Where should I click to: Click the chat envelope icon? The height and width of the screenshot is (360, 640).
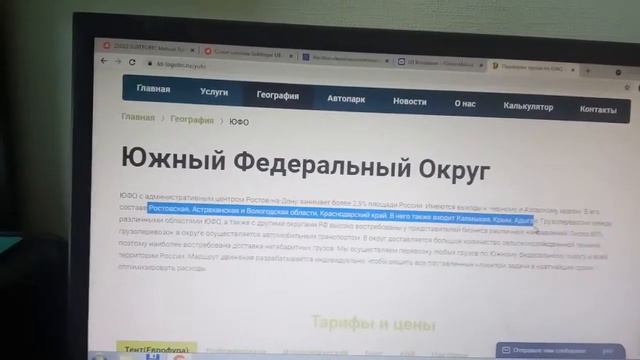506,350
